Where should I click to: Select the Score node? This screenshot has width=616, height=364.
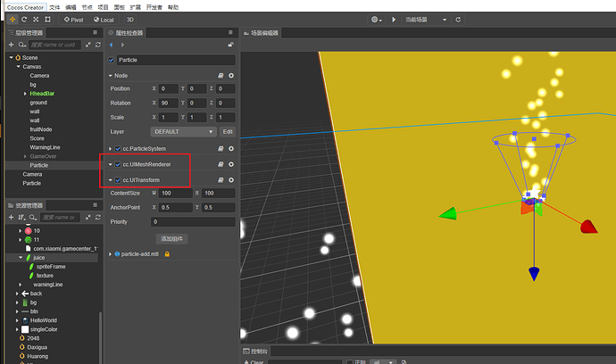[x=37, y=138]
